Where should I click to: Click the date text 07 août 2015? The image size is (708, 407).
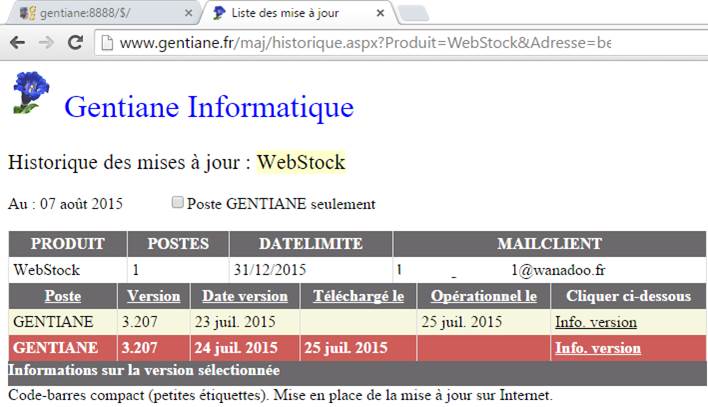pos(81,204)
